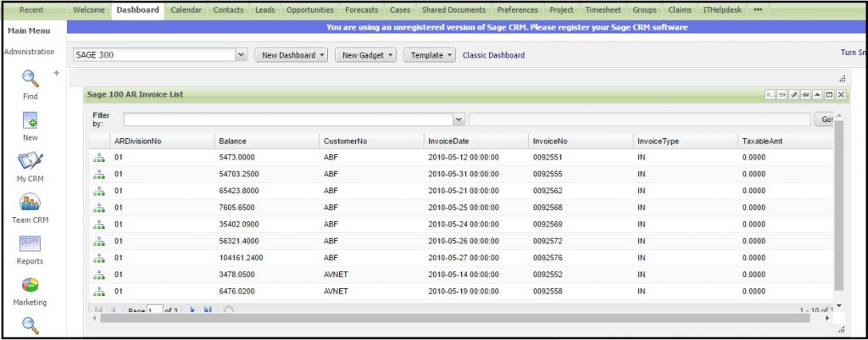This screenshot has width=868, height=340.
Task: Click the Go! filter button
Action: pyautogui.click(x=825, y=119)
